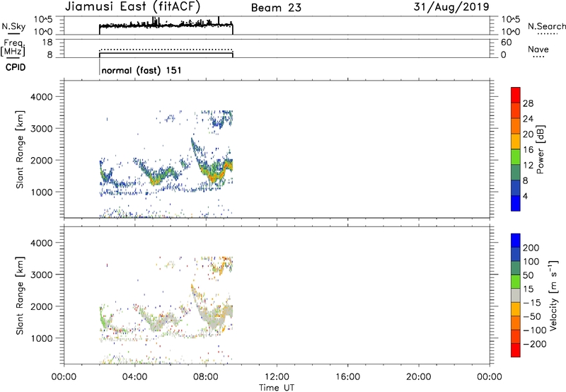Click the dotted line in the frequency panel
566x392 pixels.
pos(166,50)
